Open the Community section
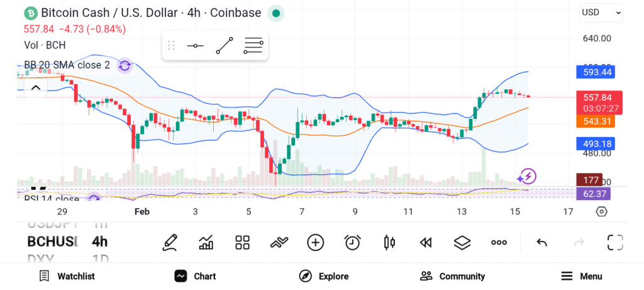The width and height of the screenshot is (644, 290). [453, 276]
